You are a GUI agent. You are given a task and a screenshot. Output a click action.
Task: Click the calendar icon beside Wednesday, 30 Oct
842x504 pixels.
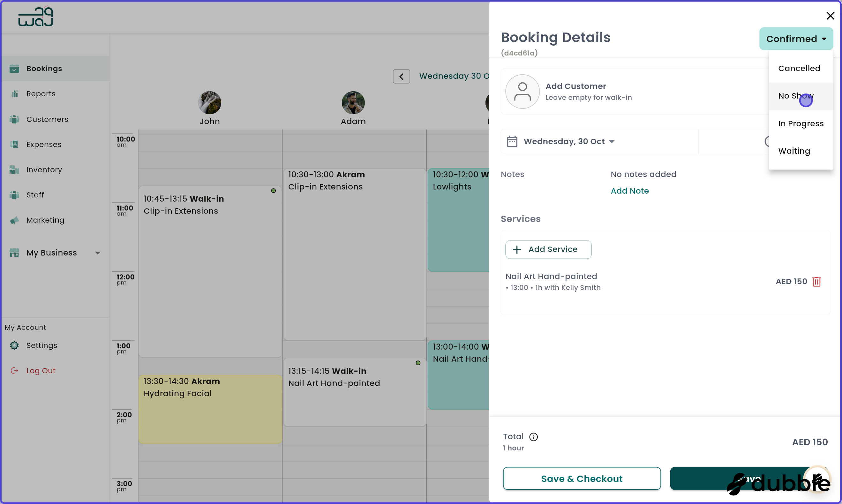512,141
